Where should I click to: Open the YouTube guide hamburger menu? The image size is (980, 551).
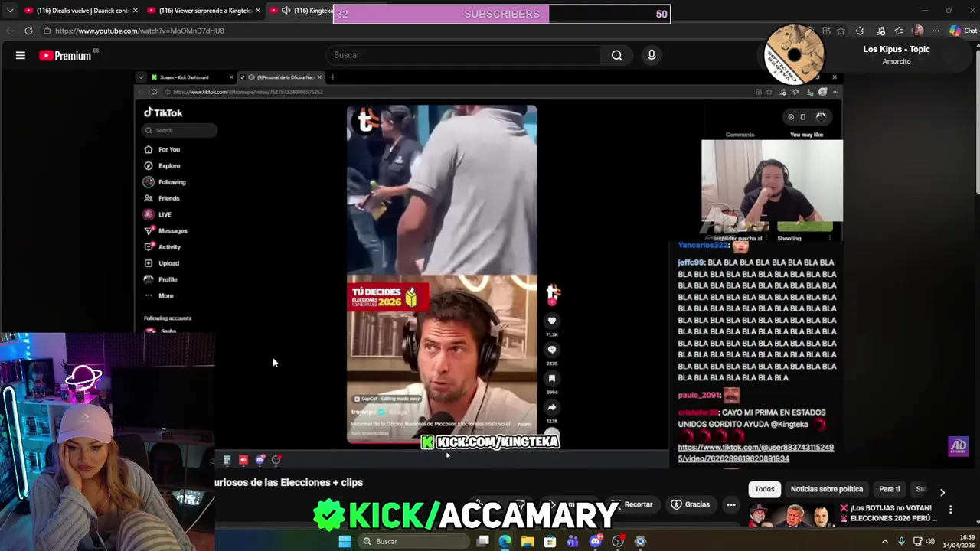click(21, 55)
